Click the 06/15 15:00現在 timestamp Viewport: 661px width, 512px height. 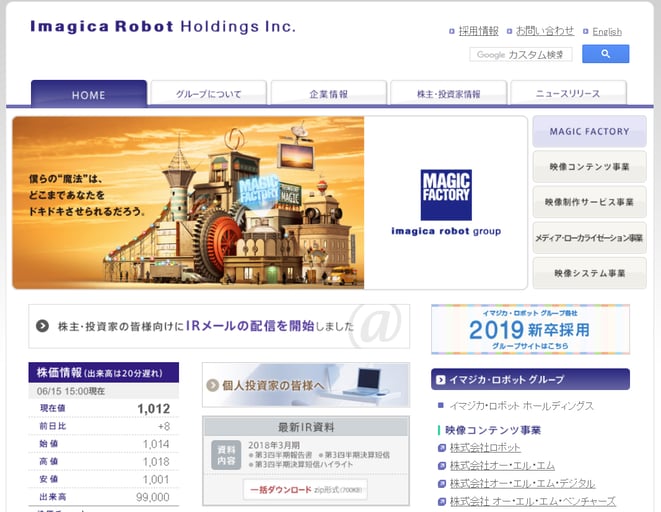(70, 391)
